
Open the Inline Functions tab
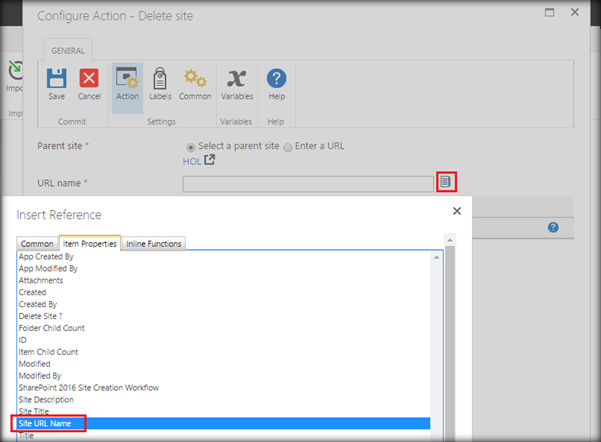[x=154, y=244]
